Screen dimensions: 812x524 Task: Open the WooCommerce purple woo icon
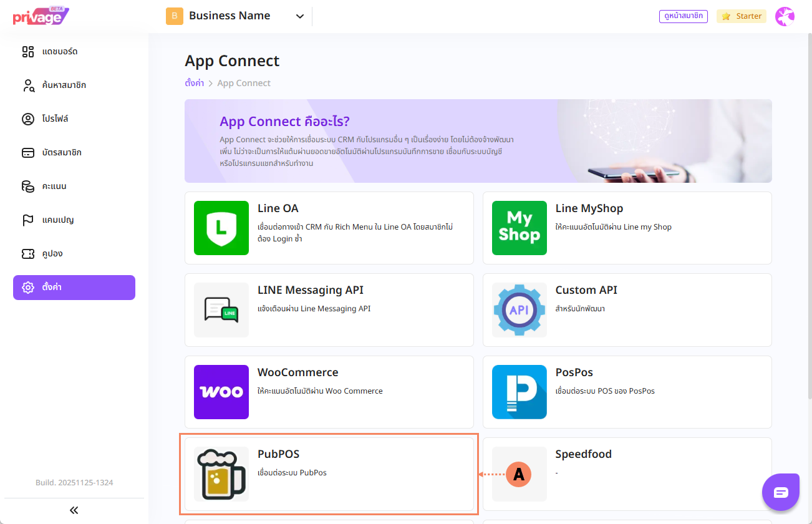221,392
